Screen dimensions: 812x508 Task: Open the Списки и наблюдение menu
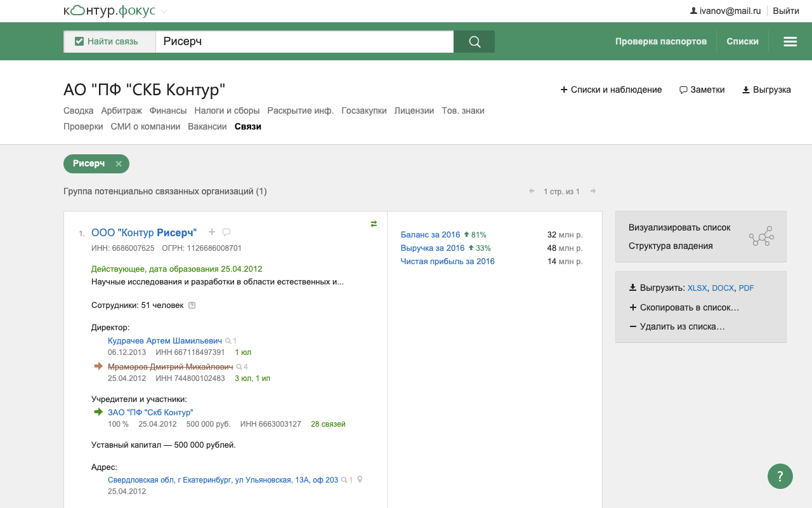611,90
